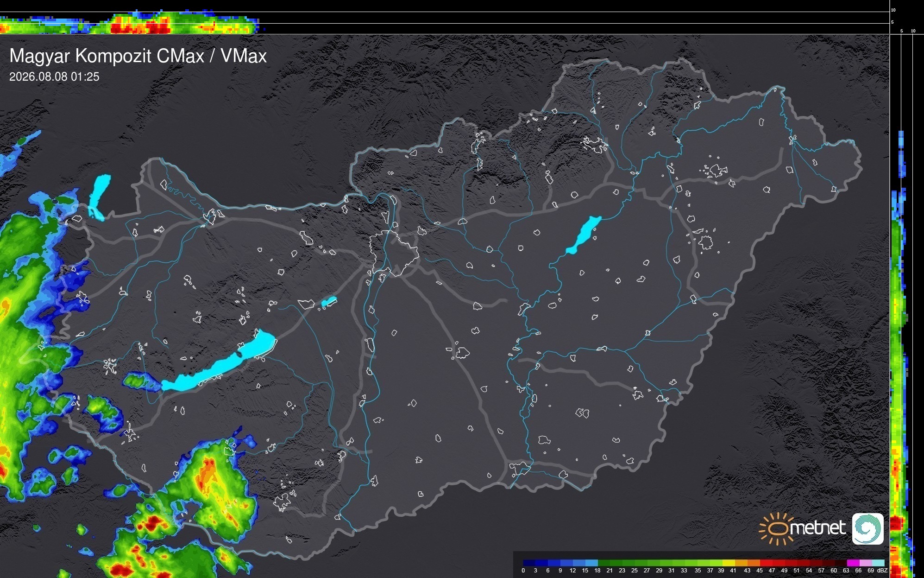Image resolution: width=924 pixels, height=578 pixels.
Task: Click the "12" value on the dBZ scale
Action: [573, 571]
